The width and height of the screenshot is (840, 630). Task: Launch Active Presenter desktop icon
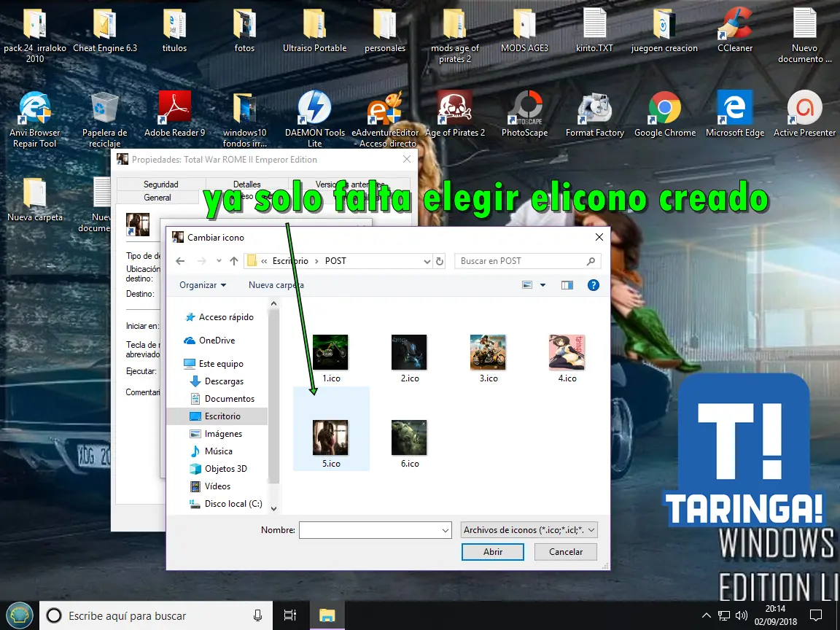[x=805, y=114]
